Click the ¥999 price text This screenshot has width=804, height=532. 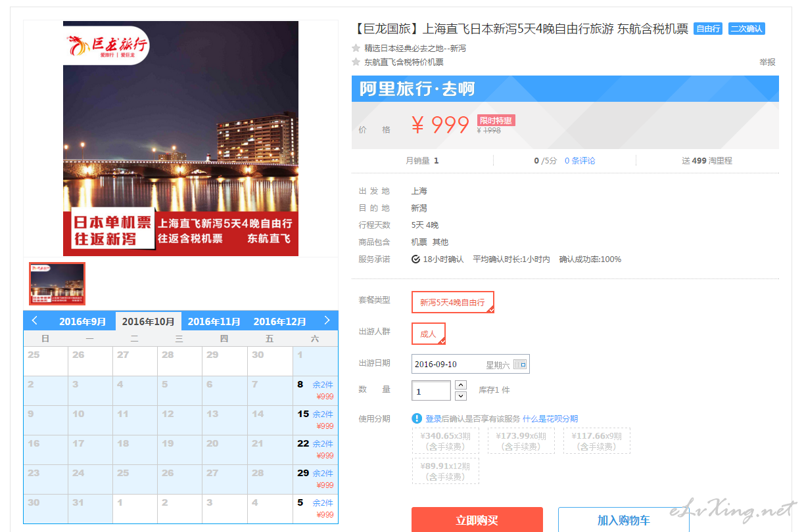coord(440,125)
